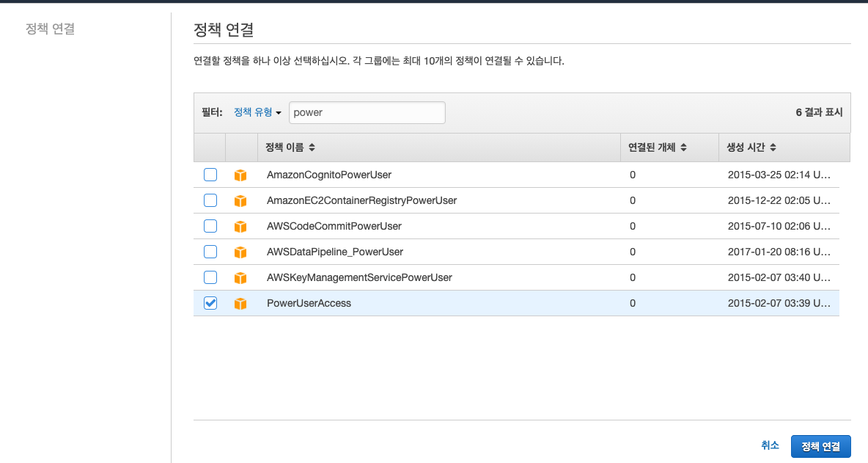Click the AWSDataPipeline_PowerUser policy cube icon

240,252
